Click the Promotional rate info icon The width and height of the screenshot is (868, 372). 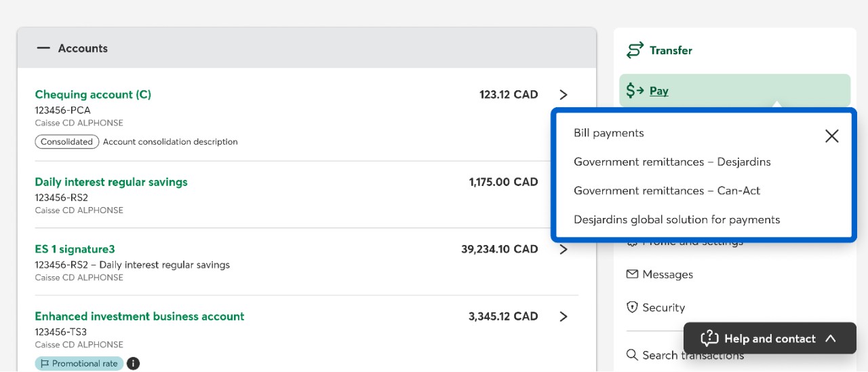(134, 364)
